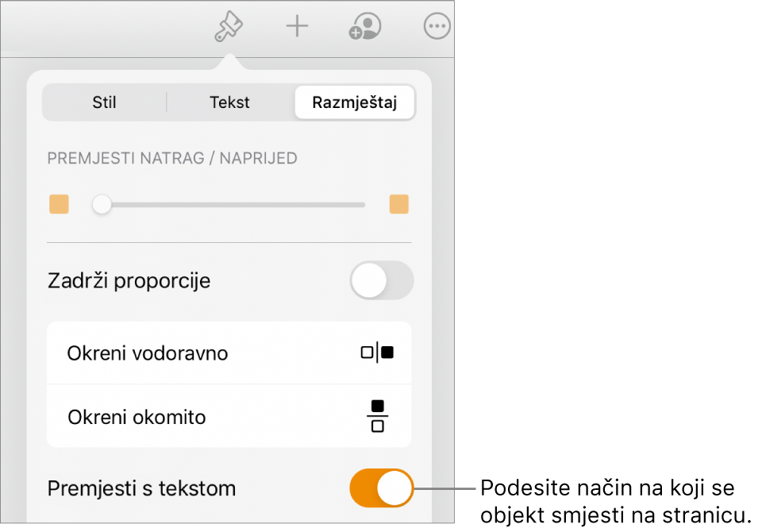Click the back/front slider handle

[x=102, y=205]
